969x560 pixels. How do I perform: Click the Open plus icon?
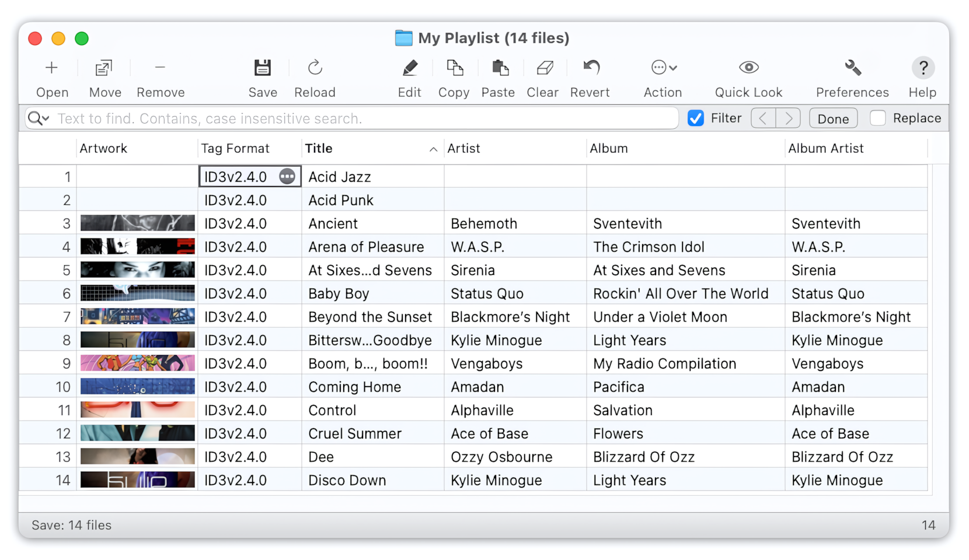point(51,68)
